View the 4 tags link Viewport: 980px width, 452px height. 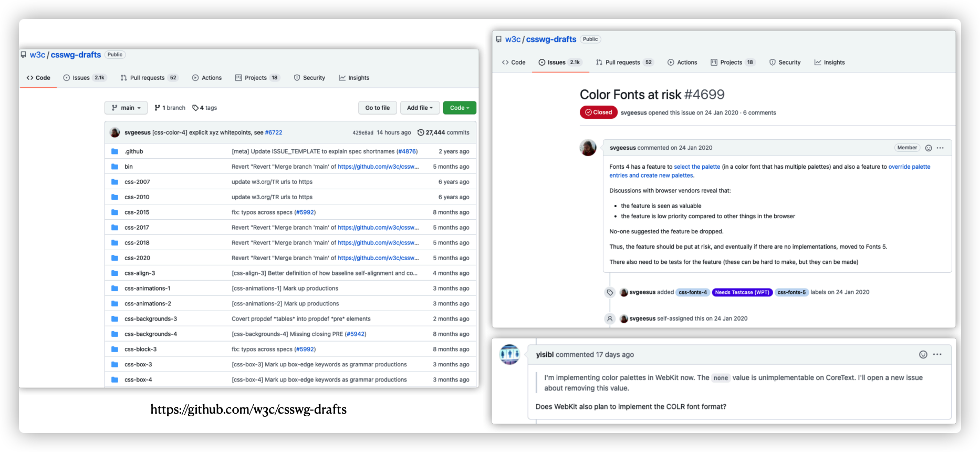coord(204,108)
